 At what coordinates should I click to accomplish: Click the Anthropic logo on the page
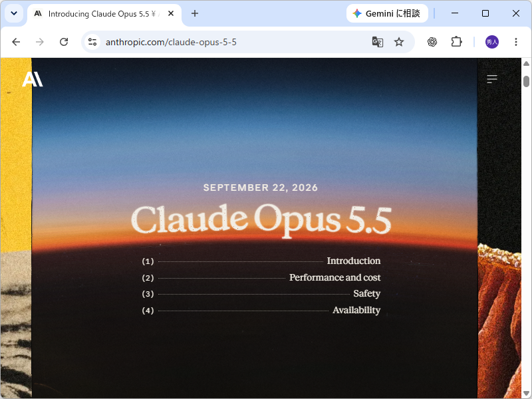pyautogui.click(x=33, y=79)
